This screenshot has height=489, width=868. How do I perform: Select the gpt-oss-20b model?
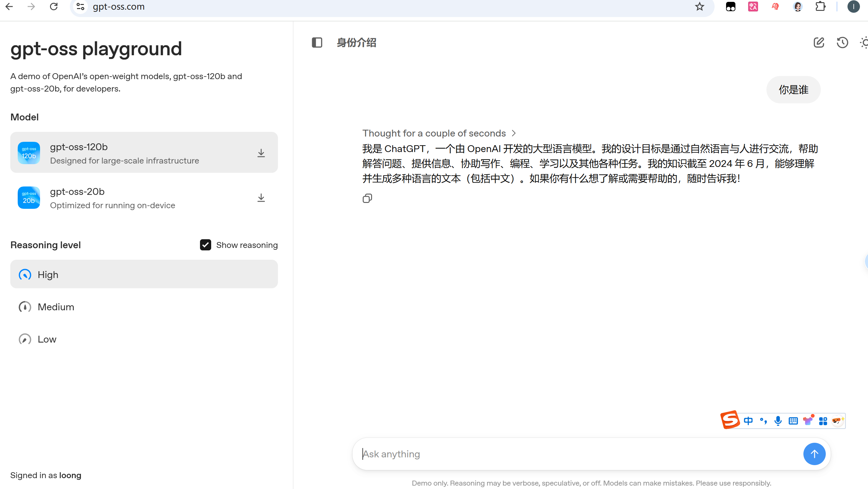pyautogui.click(x=144, y=198)
